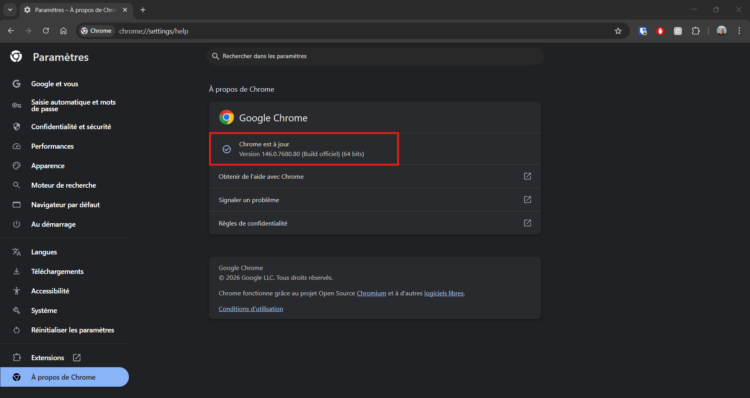
Task: Focus the Rechercher dans les paramètres field
Action: coord(375,56)
